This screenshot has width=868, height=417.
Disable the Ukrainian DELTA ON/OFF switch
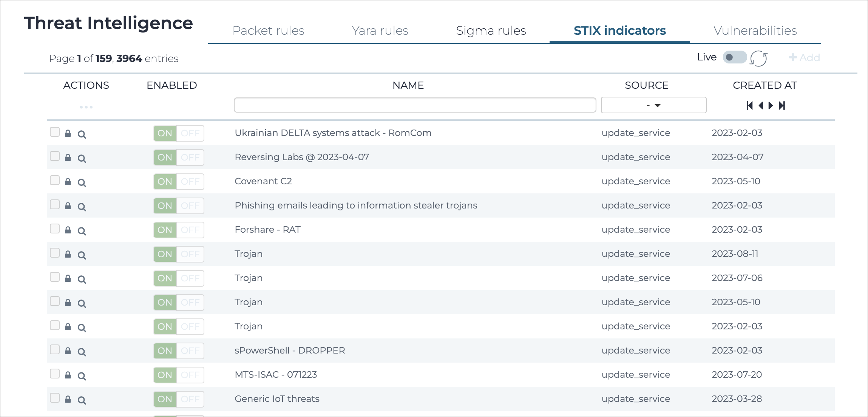[x=179, y=133]
